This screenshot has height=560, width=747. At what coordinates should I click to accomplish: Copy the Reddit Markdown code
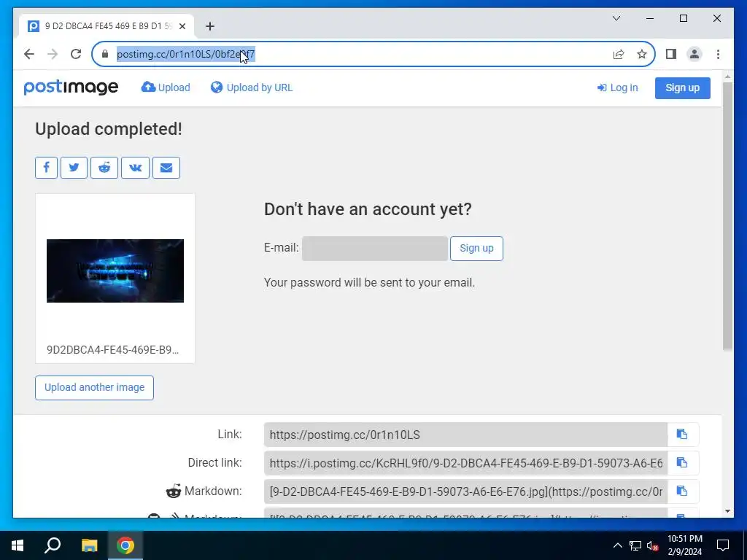(683, 491)
